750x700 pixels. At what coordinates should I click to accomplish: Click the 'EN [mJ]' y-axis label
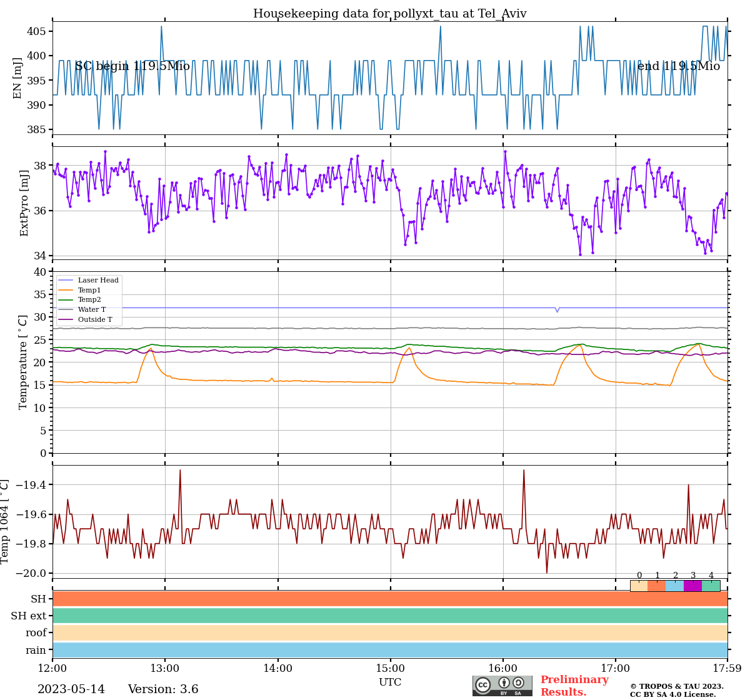click(17, 78)
